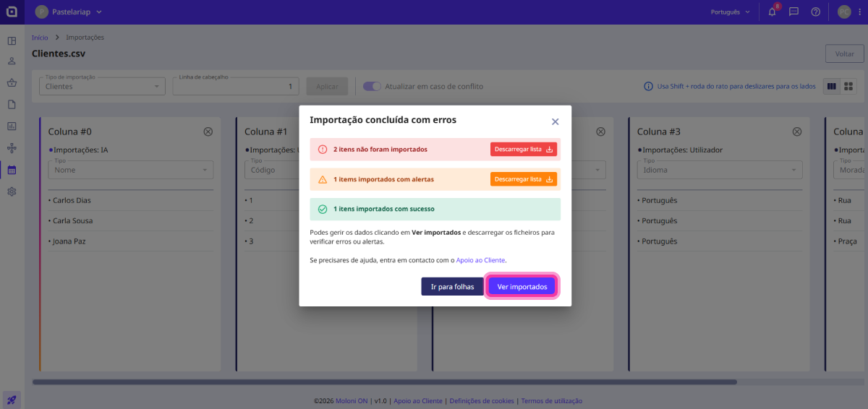Click the Joana Paz row in Coluna #0
Viewport: 868px width, 409px height.
click(x=130, y=241)
